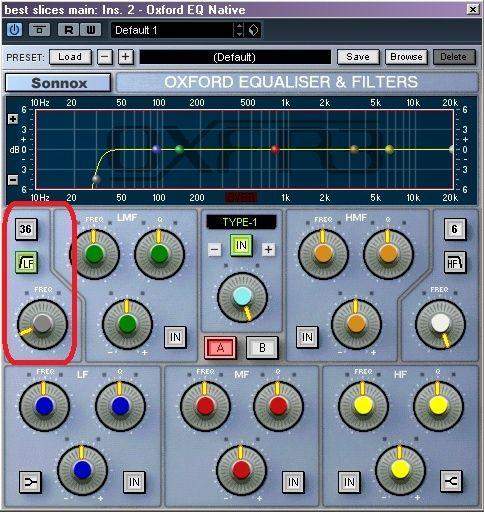
Task: Click the yellow HF gain knob
Action: [x=400, y=469]
